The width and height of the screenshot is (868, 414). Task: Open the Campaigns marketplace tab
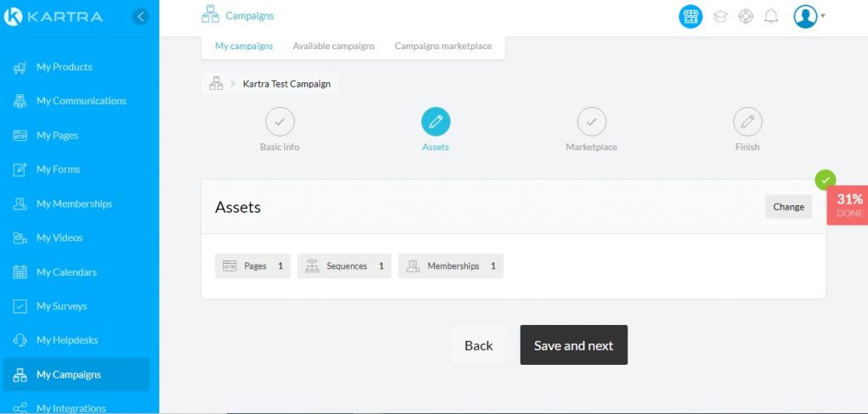(x=442, y=46)
